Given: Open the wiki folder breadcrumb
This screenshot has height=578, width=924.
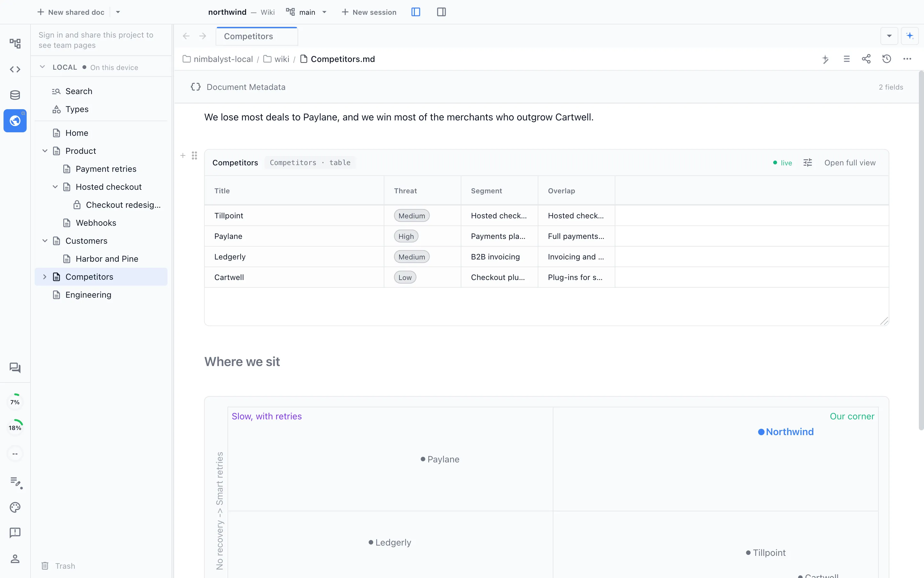Looking at the screenshot, I should [277, 59].
